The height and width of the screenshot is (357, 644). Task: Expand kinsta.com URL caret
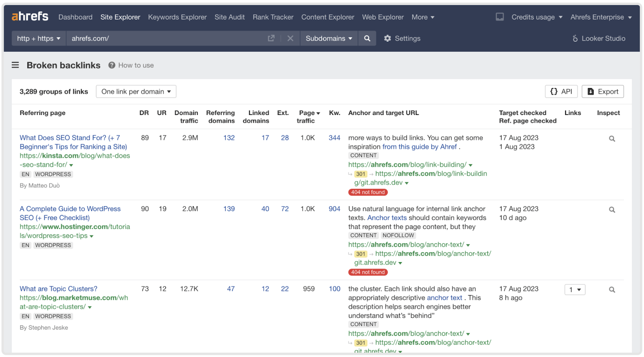coord(71,165)
